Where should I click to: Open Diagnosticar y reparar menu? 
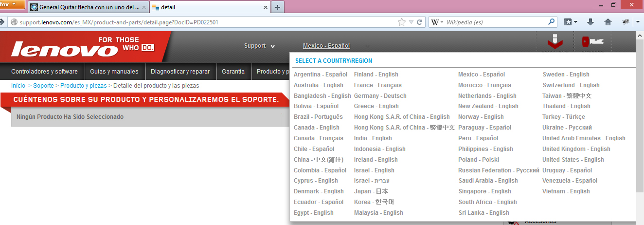pos(180,72)
